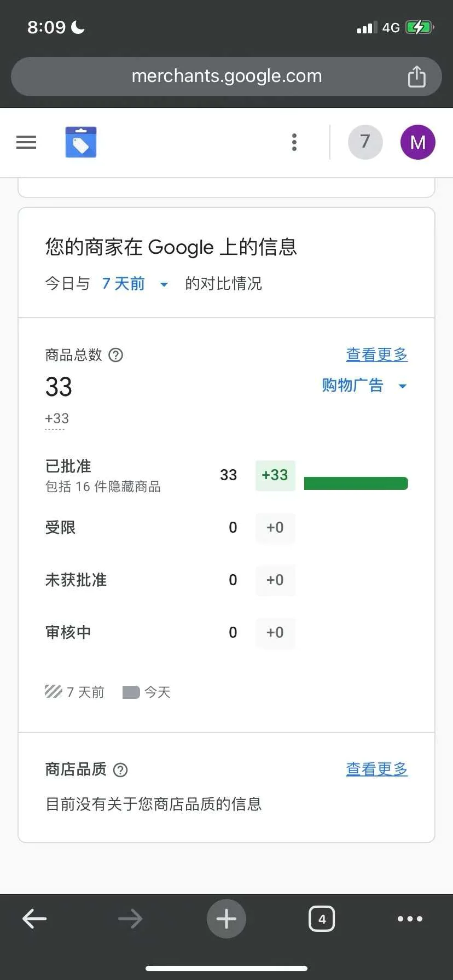Click the help icon beside 商店品质

[120, 770]
